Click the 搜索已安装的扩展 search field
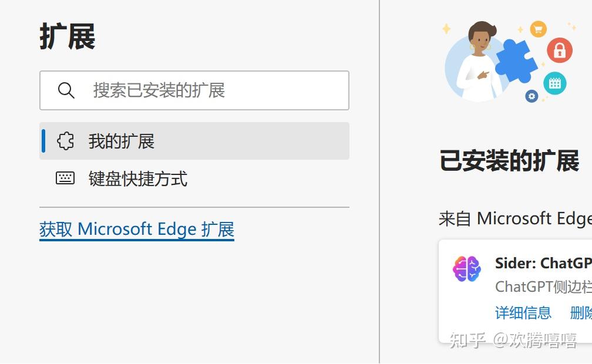Screen dimensions: 592x364 tap(194, 90)
